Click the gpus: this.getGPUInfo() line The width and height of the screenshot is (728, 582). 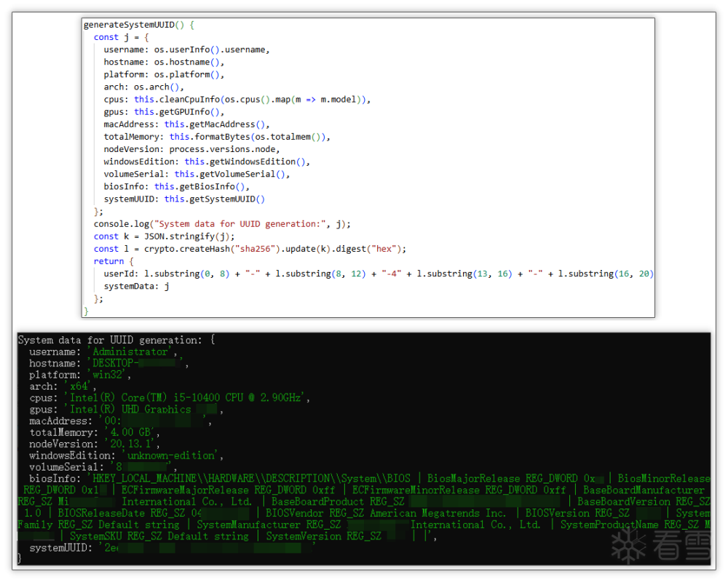pos(164,112)
